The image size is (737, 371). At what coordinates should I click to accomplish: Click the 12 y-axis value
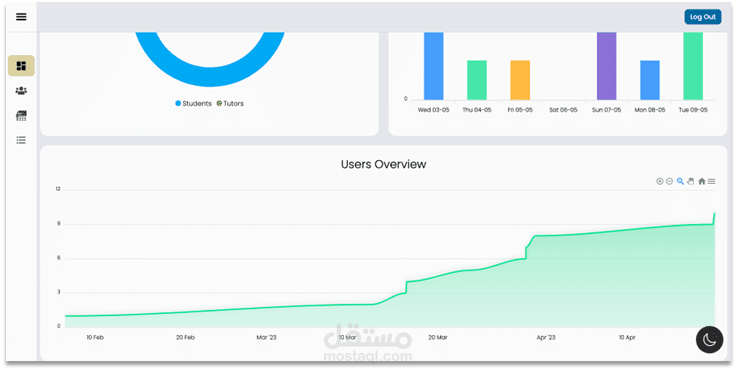click(58, 189)
